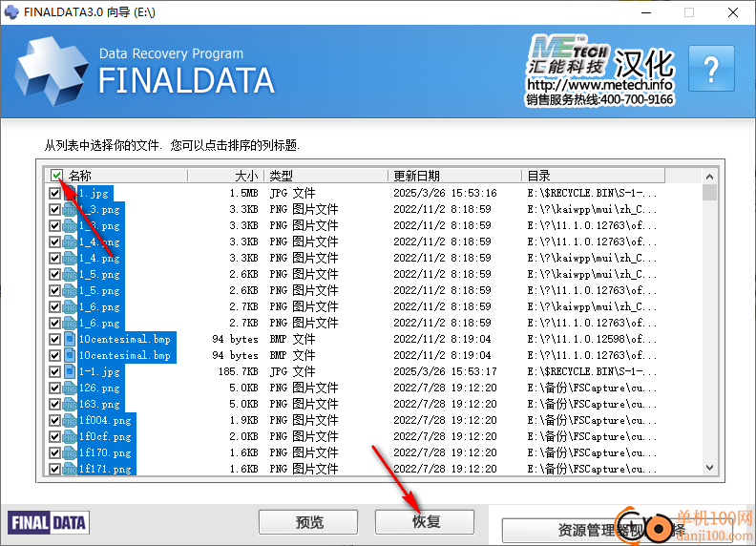The height and width of the screenshot is (546, 756).
Task: Toggle the select-all checkbox beside 名称
Action: (57, 175)
